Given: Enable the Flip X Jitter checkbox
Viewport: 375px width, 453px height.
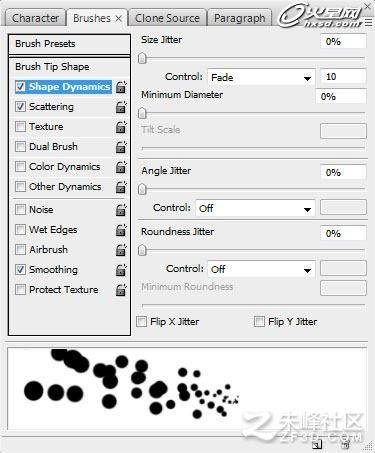Looking at the screenshot, I should [x=142, y=322].
